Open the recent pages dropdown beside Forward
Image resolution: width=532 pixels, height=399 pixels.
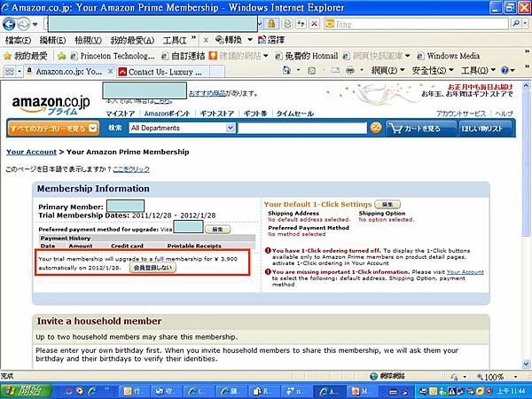pos(35,25)
